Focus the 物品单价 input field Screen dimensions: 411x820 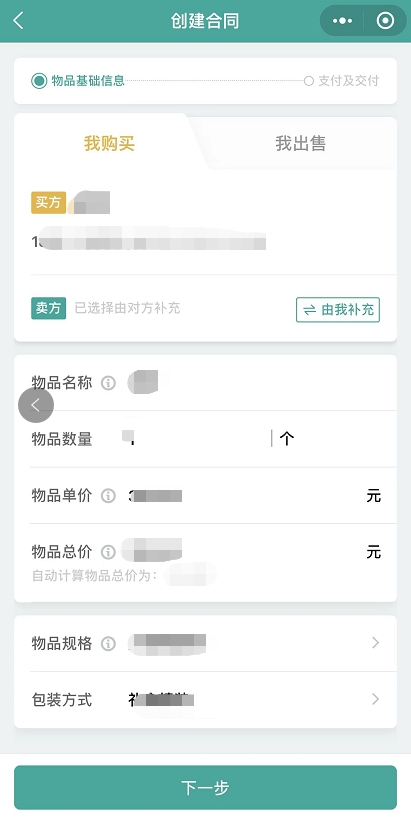point(243,496)
